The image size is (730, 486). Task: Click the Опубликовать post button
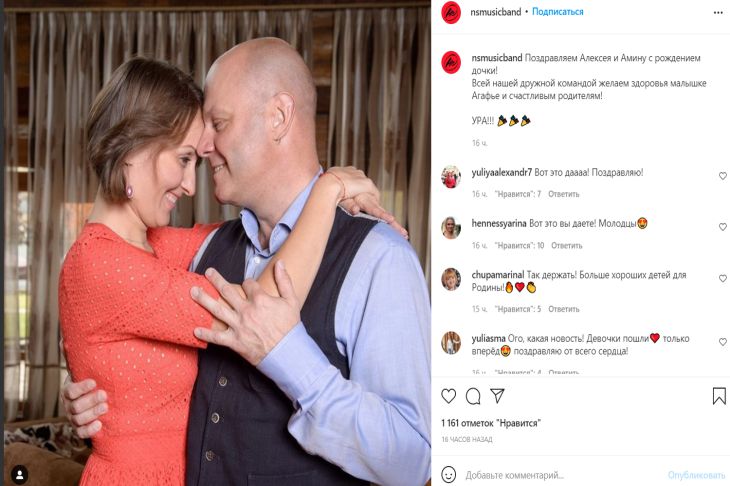pos(696,475)
